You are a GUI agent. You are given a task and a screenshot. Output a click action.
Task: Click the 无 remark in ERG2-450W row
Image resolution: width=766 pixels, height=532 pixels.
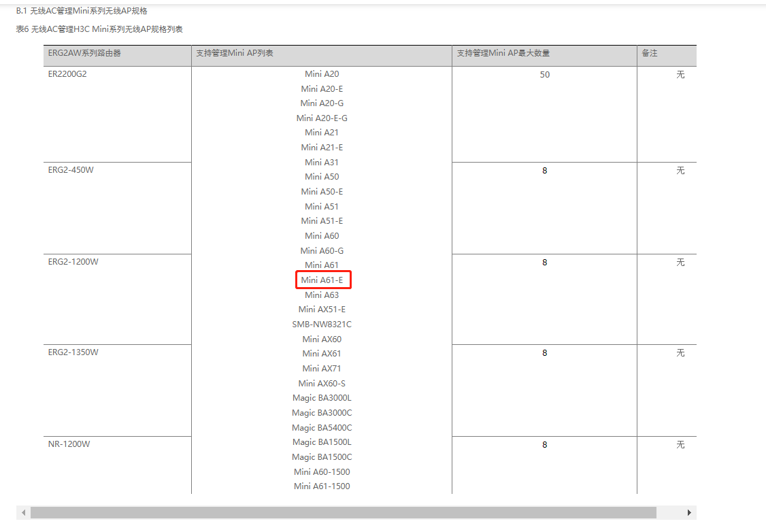pyautogui.click(x=680, y=171)
